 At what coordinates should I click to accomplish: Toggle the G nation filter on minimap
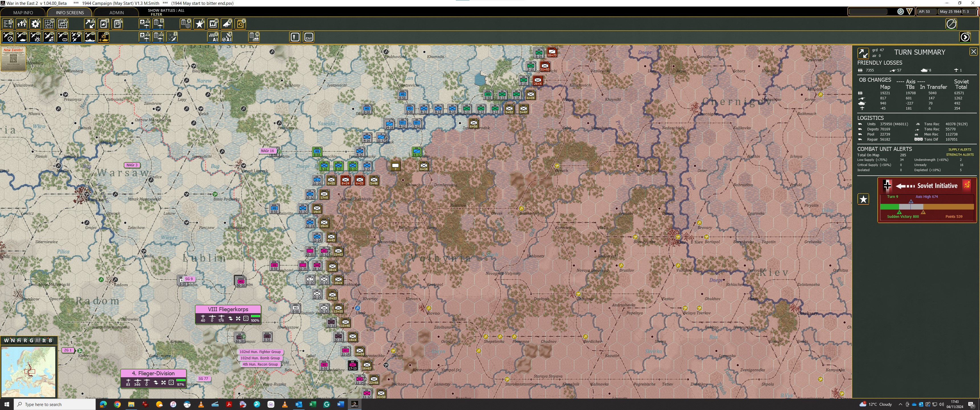point(31,341)
